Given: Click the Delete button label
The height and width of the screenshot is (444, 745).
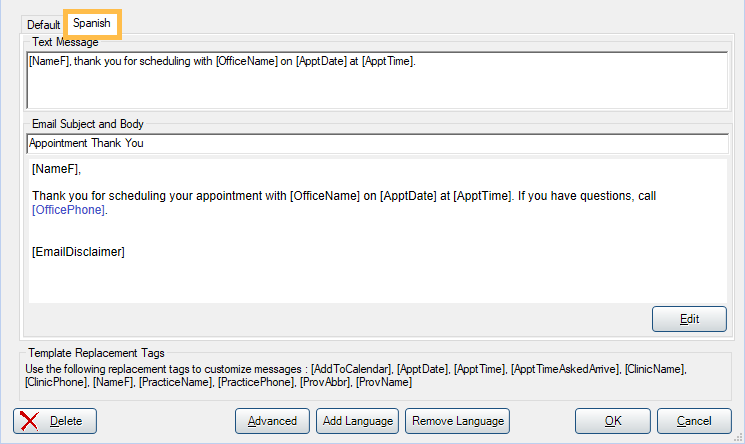Looking at the screenshot, I should (x=66, y=421).
